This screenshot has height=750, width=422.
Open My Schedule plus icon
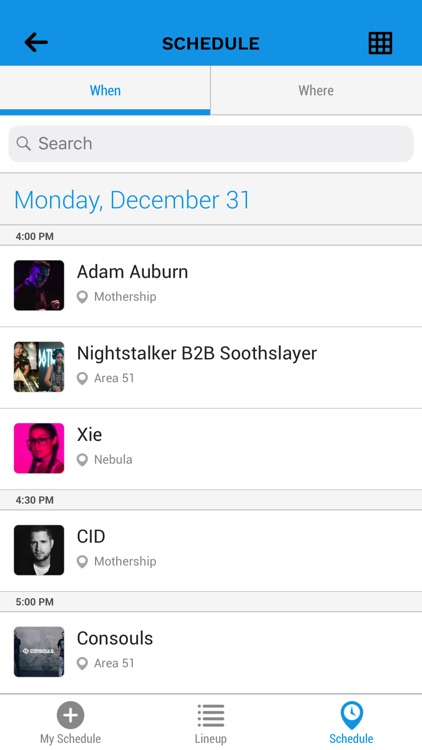coord(70,715)
